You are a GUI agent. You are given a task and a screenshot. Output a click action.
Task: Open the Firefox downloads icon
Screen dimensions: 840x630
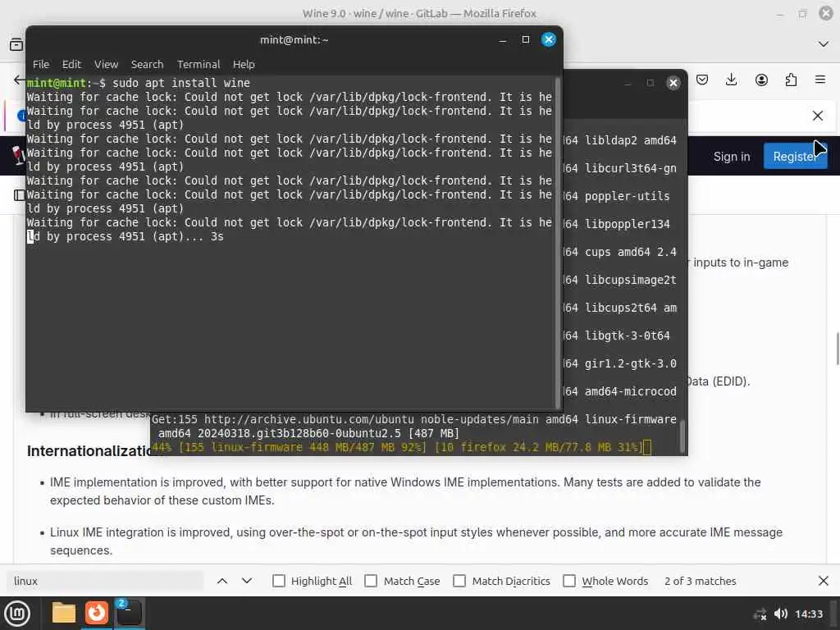coord(731,80)
